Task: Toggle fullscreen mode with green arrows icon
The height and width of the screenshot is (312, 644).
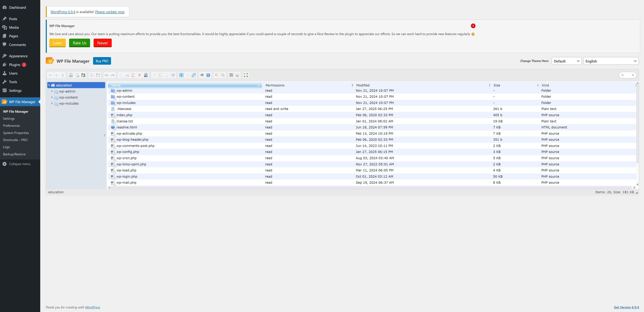Action: pos(246,75)
